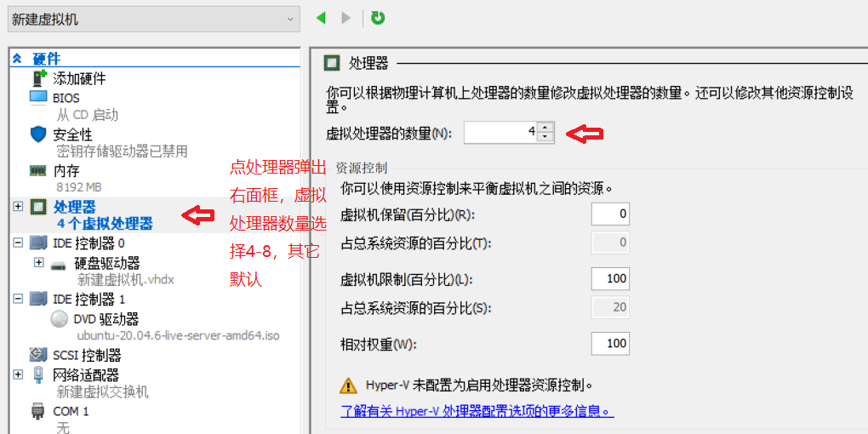
Task: Click the BIOS monitor icon
Action: (x=38, y=98)
